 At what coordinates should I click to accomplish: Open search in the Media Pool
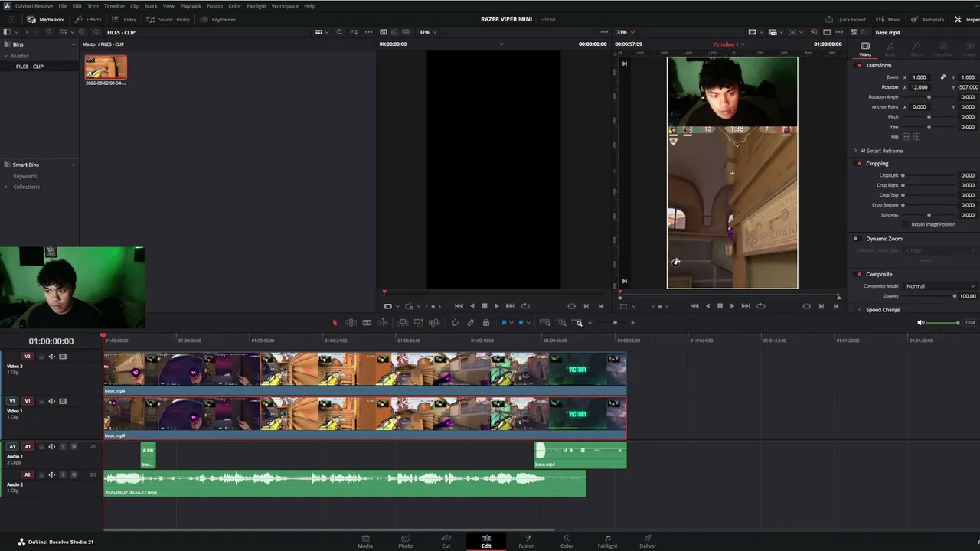[x=340, y=32]
